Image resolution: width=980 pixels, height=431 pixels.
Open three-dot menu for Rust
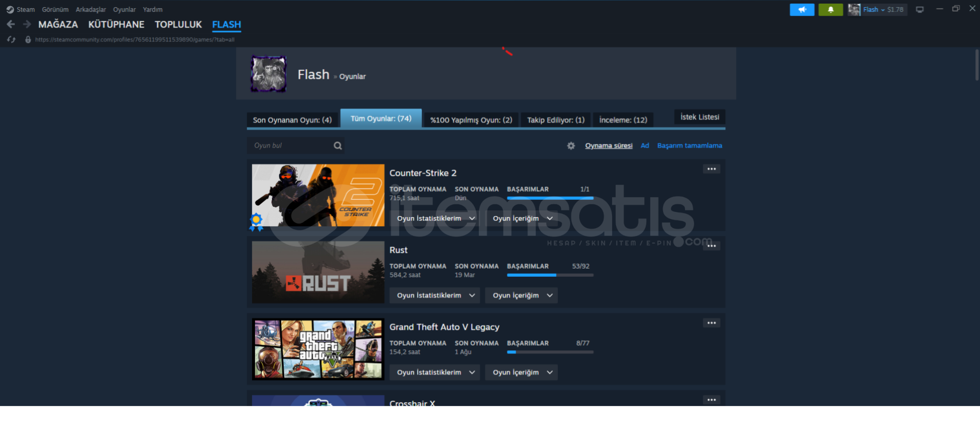tap(712, 246)
